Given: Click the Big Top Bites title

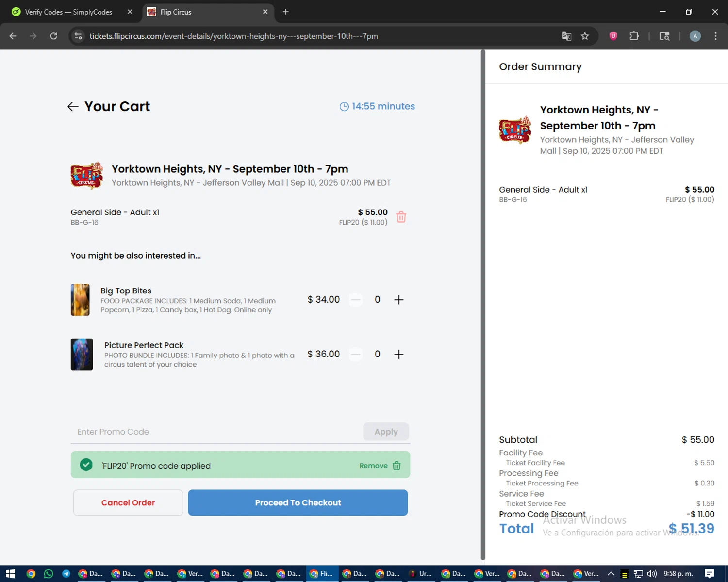Looking at the screenshot, I should point(126,291).
